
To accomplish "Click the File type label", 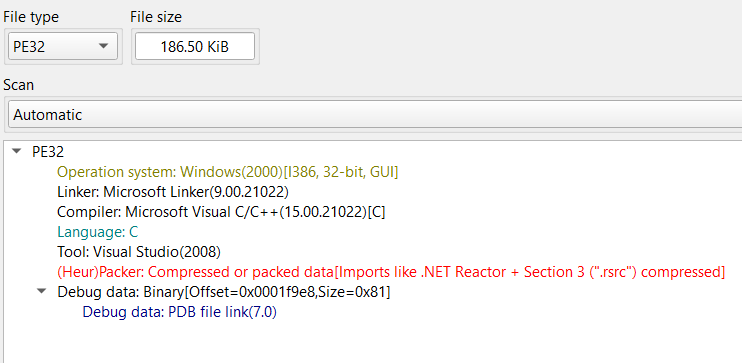I will (x=31, y=18).
